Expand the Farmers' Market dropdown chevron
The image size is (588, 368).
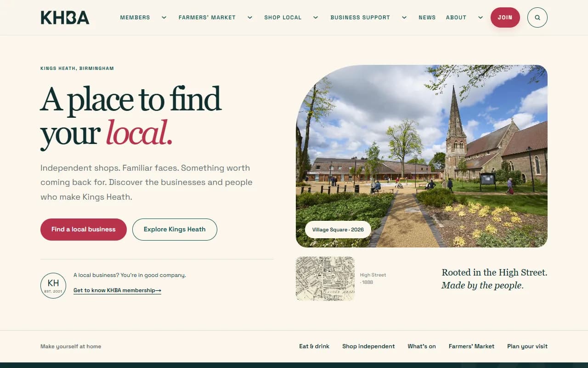point(250,17)
